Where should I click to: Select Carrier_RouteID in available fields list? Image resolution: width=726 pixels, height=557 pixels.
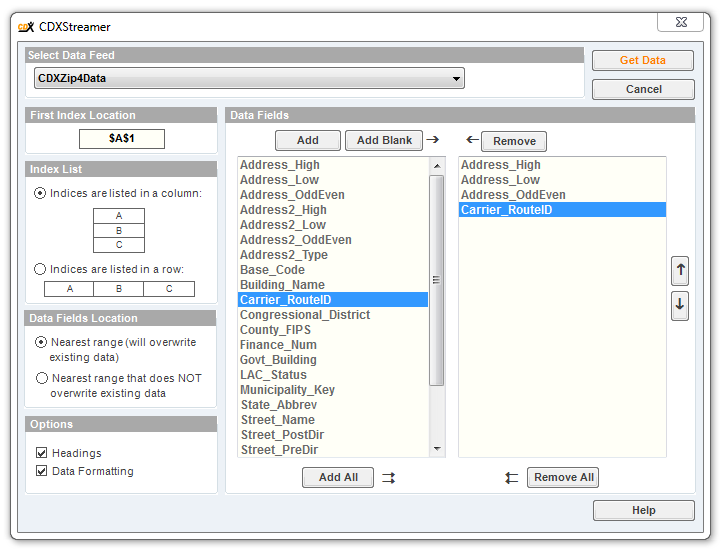pos(333,300)
